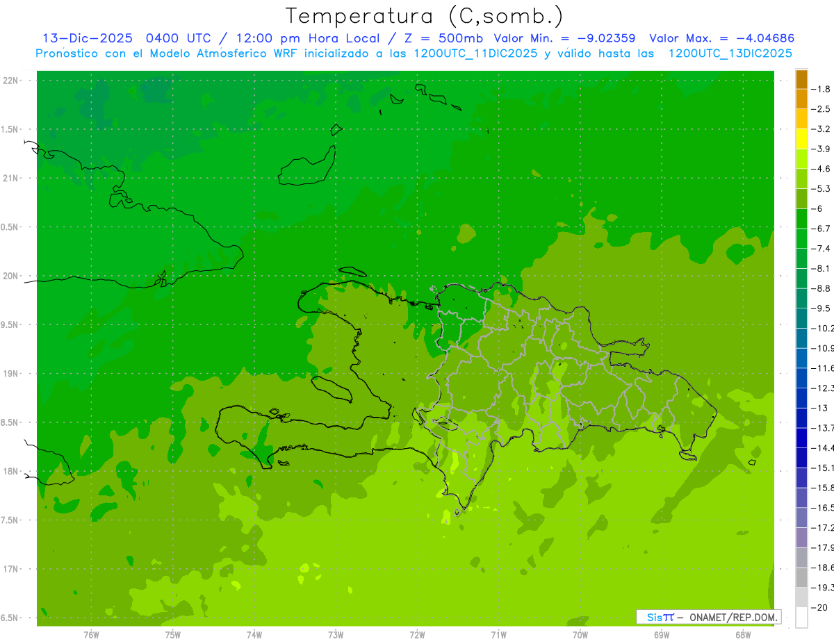Pick the purple swatch between -17.2 and -17.9
The width and height of the screenshot is (834, 644).
tap(801, 538)
